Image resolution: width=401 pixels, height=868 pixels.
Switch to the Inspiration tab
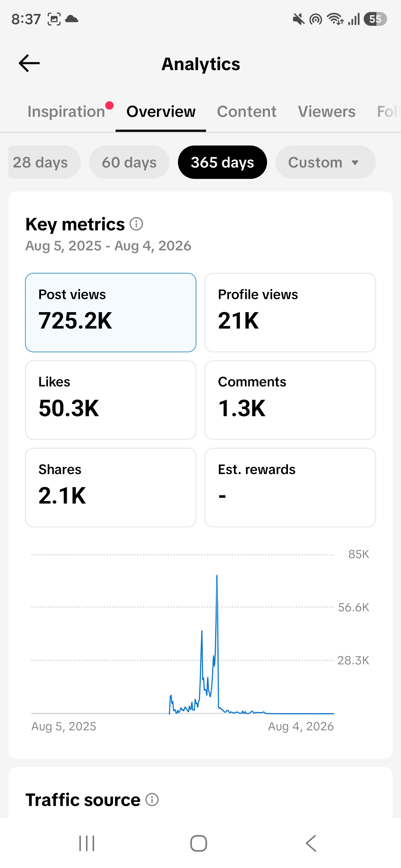67,112
